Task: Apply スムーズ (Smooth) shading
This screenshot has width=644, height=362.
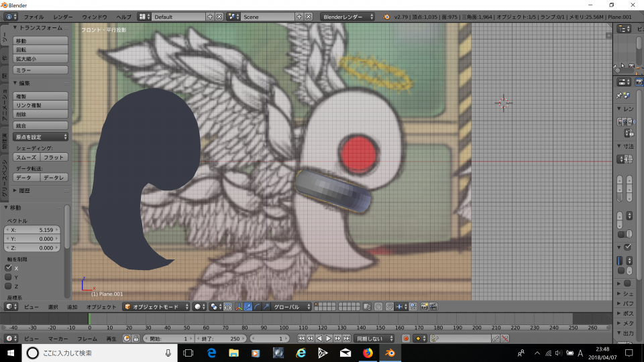Action: 27,157
